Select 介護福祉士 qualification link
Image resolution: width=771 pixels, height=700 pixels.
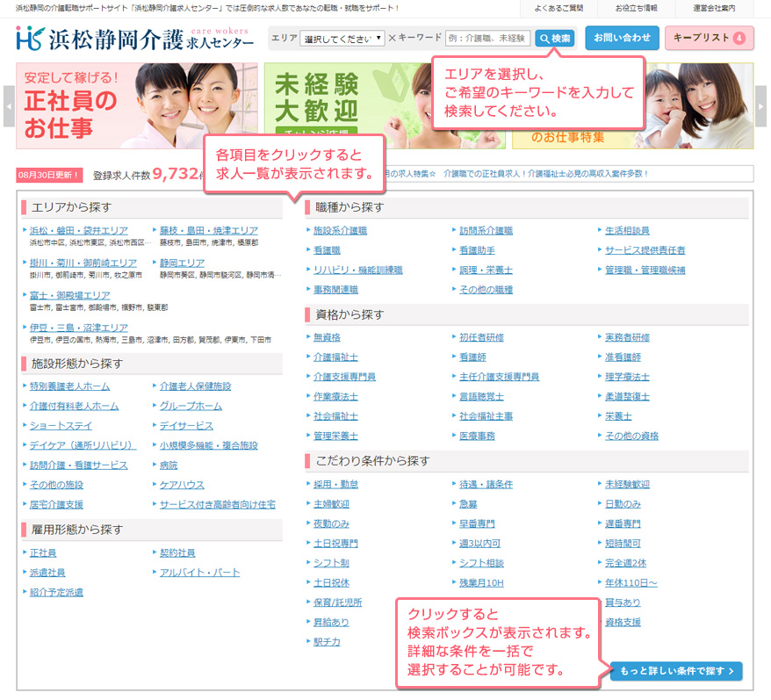click(x=335, y=357)
